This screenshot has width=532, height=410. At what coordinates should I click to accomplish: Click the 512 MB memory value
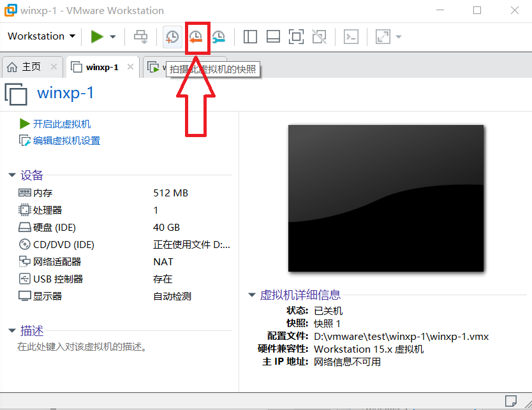click(171, 193)
